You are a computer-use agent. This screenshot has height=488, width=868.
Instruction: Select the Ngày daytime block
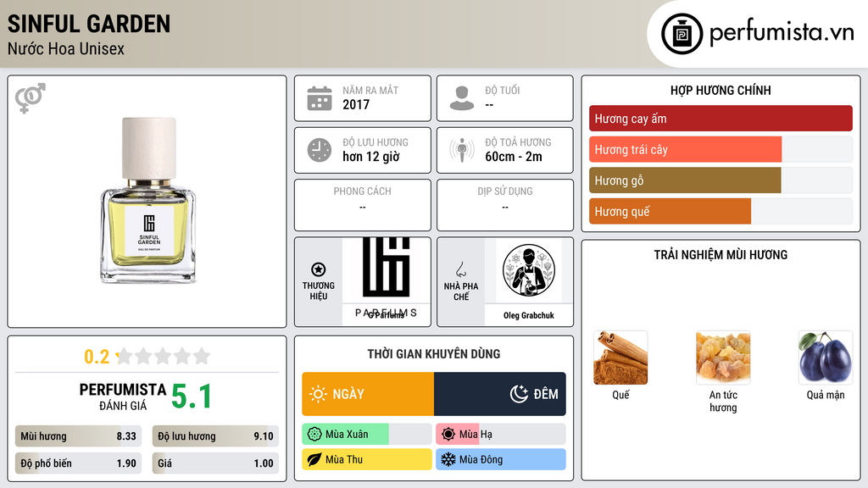[x=368, y=394]
